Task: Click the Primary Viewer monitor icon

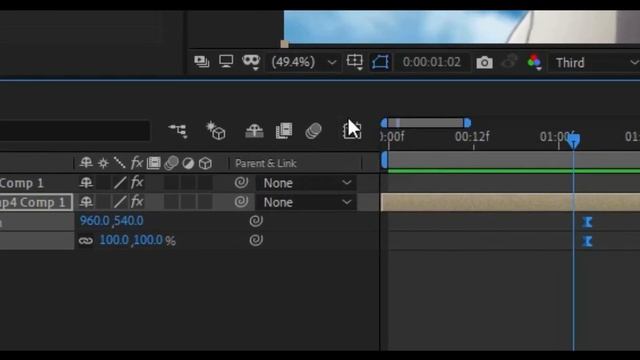Action: click(226, 62)
